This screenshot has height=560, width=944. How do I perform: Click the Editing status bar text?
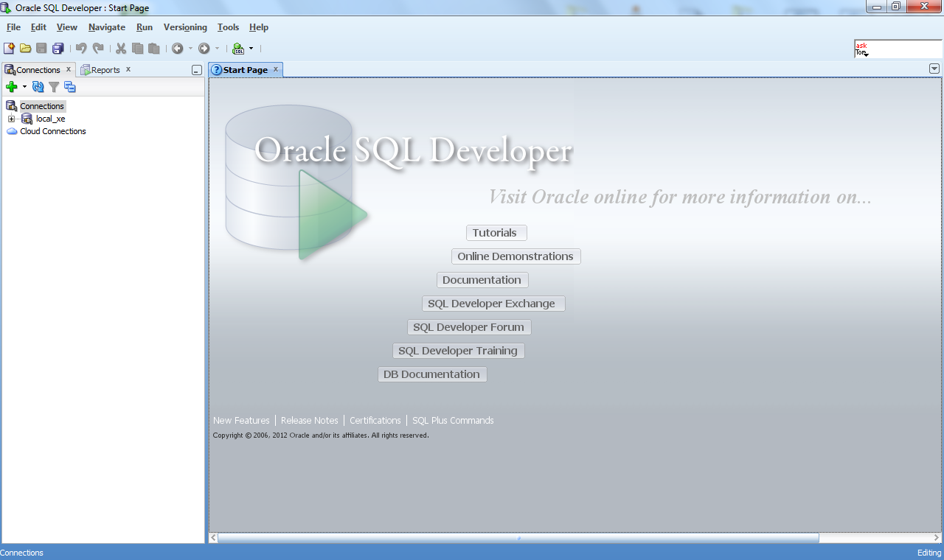(929, 553)
